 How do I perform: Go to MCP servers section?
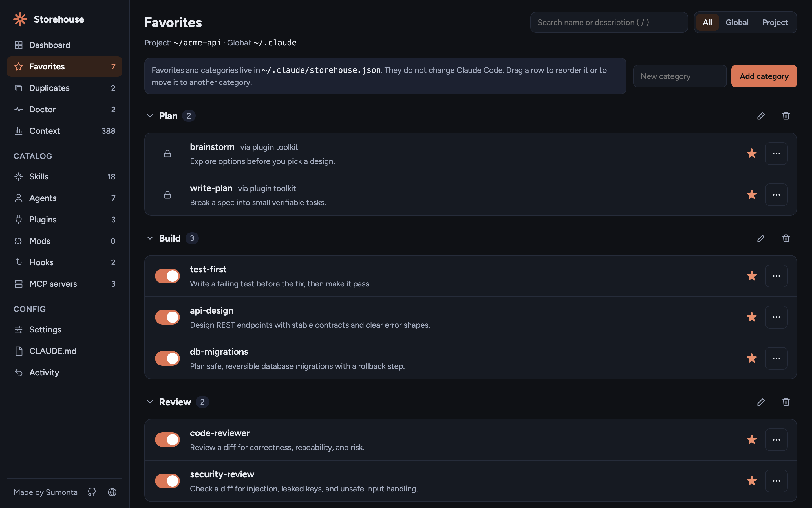tap(64, 284)
